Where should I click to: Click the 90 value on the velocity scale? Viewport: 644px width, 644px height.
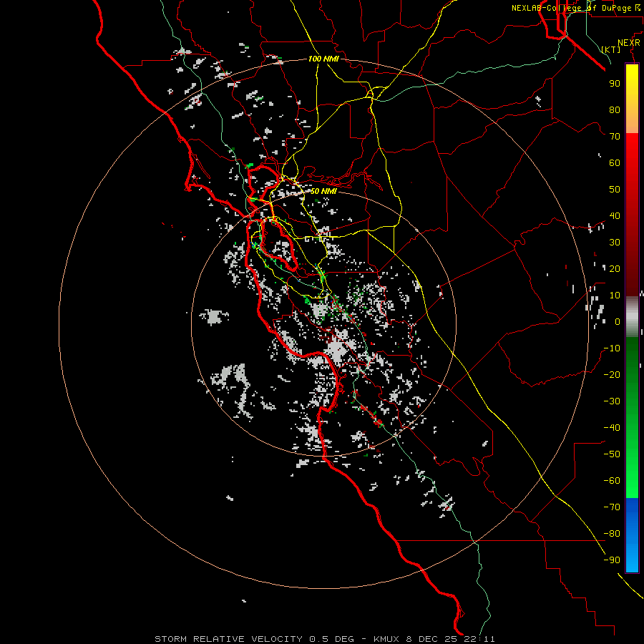(615, 84)
